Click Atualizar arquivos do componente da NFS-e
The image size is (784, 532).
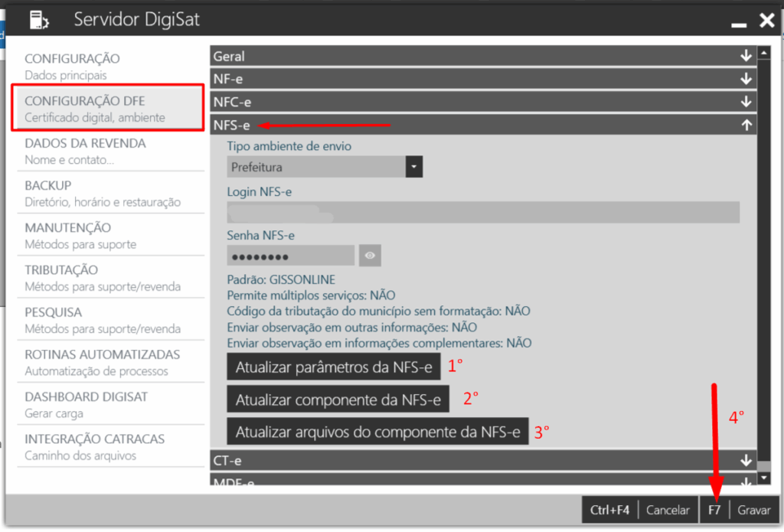pyautogui.click(x=377, y=432)
